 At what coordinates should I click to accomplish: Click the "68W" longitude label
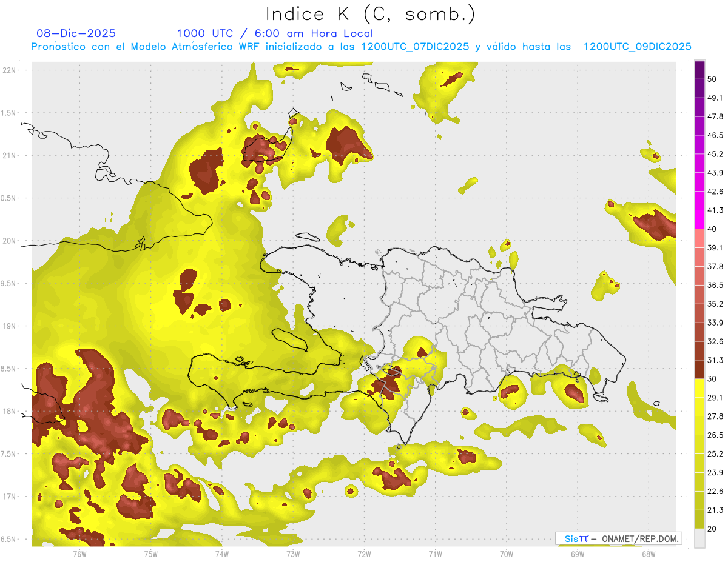click(x=648, y=554)
